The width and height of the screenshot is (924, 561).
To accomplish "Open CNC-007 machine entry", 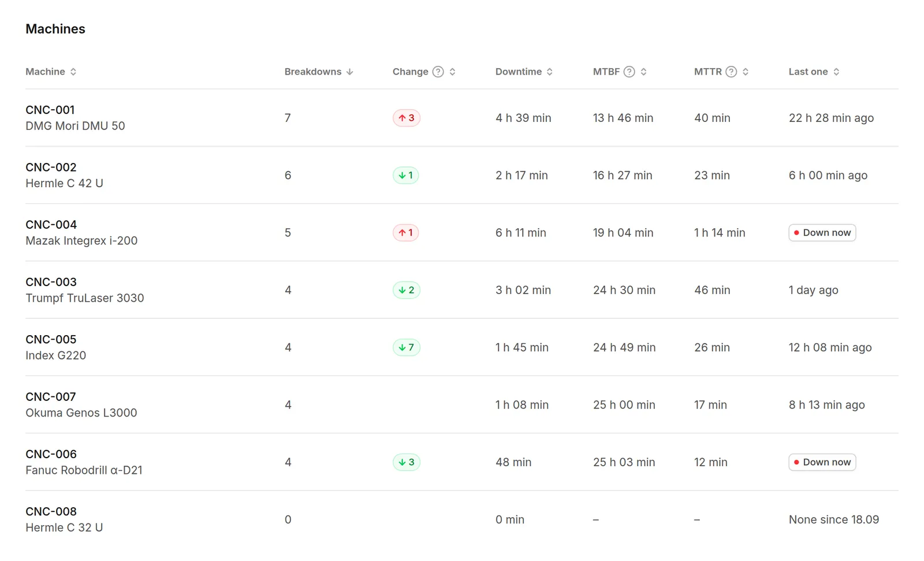I will click(51, 397).
